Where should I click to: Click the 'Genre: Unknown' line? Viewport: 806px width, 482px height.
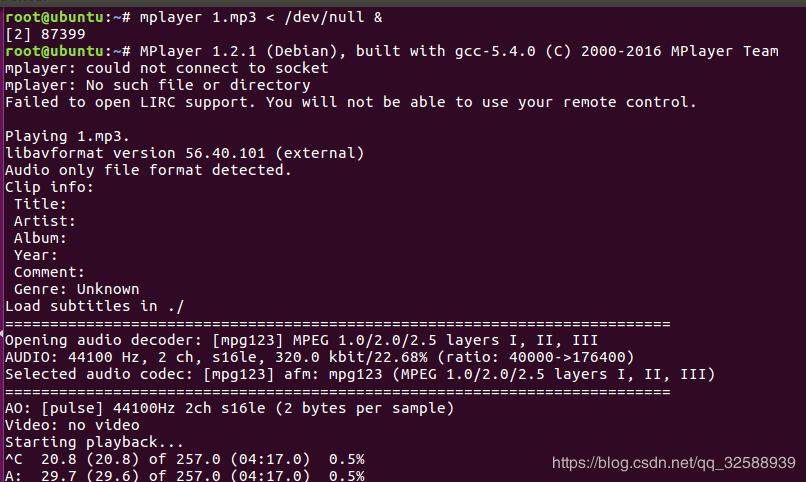click(77, 289)
